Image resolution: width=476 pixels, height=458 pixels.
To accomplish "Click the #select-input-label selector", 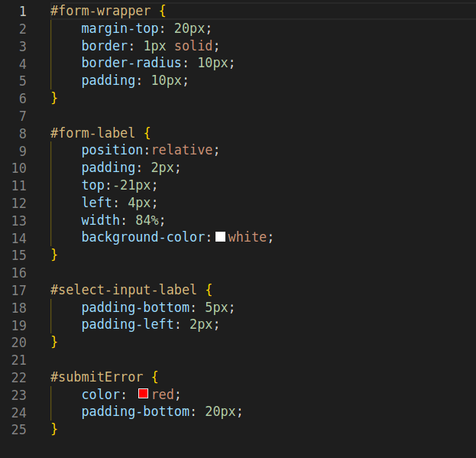I will pos(124,290).
